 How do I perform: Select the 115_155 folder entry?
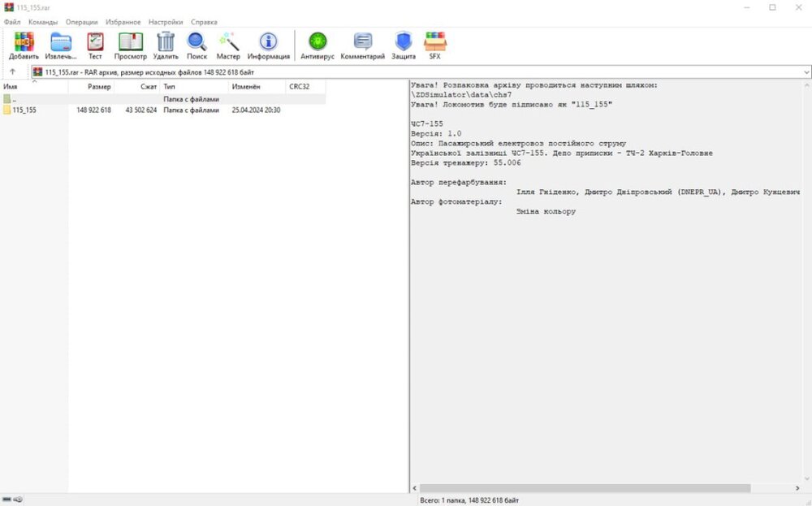tap(24, 110)
